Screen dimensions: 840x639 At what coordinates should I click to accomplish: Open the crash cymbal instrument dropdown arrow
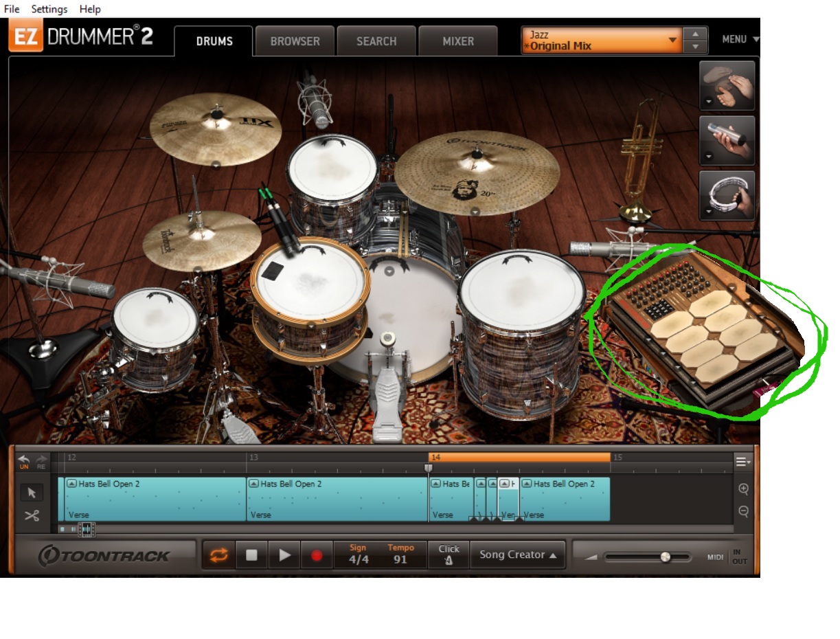coord(216,164)
